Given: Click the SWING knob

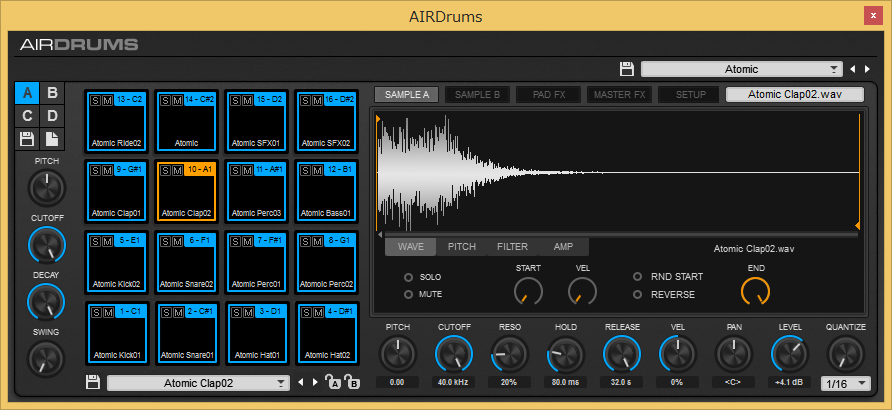Looking at the screenshot, I should 47,359.
